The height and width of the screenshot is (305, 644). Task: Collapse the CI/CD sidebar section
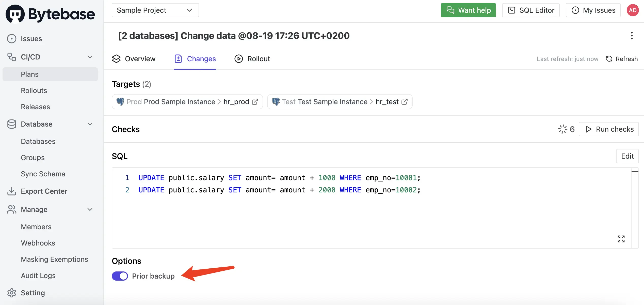90,57
